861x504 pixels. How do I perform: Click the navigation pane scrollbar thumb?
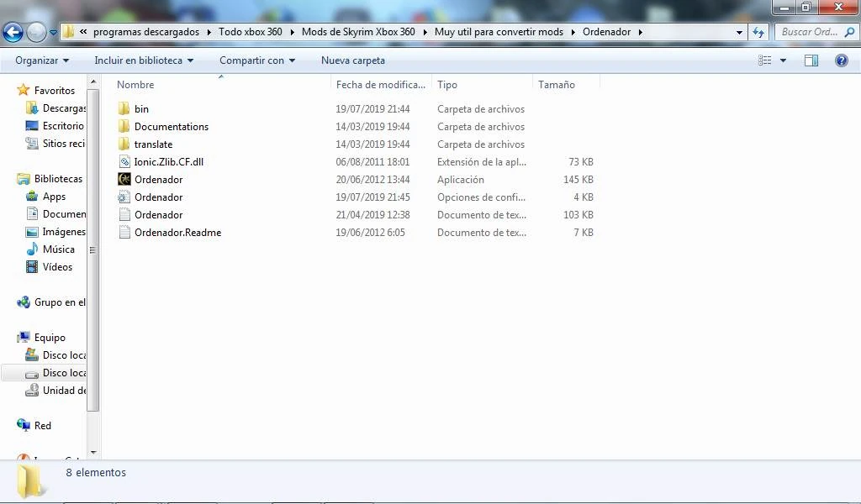[92, 250]
